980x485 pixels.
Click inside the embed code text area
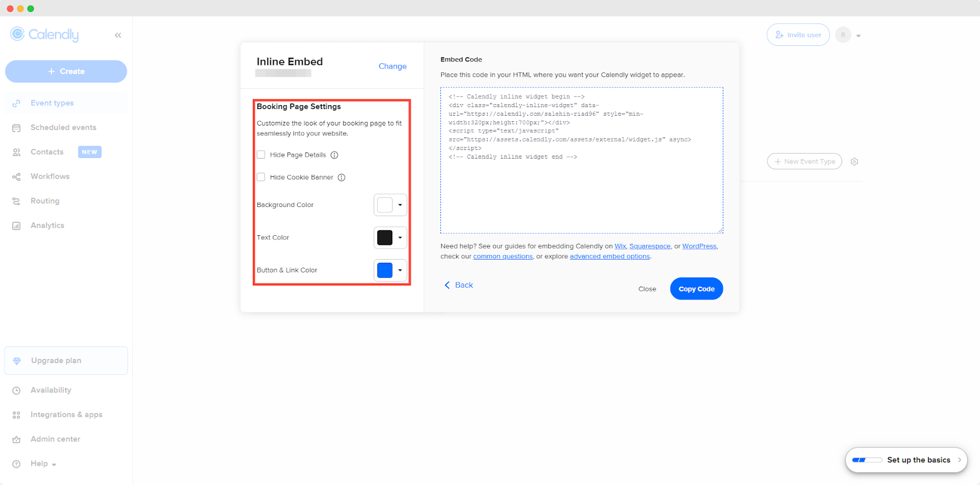tap(582, 160)
